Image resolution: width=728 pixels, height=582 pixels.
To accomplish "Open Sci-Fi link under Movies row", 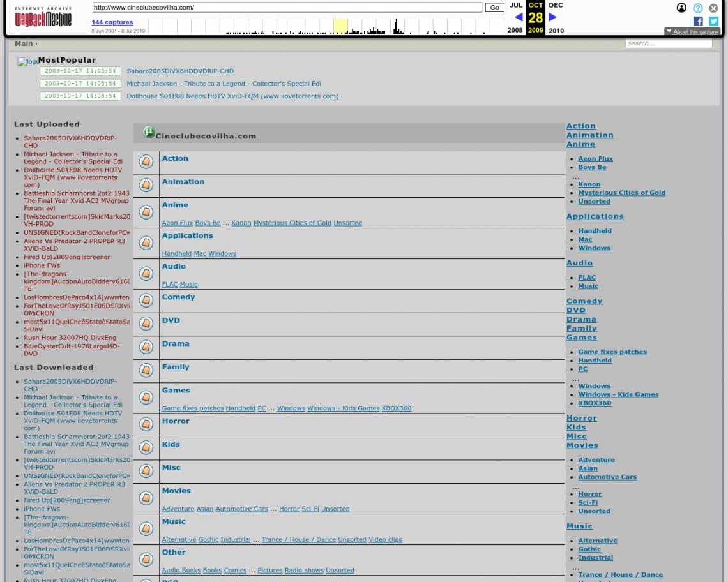I will tap(310, 509).
